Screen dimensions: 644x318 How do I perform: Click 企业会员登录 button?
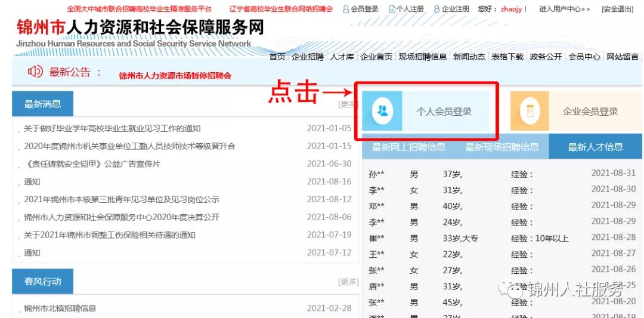click(576, 111)
